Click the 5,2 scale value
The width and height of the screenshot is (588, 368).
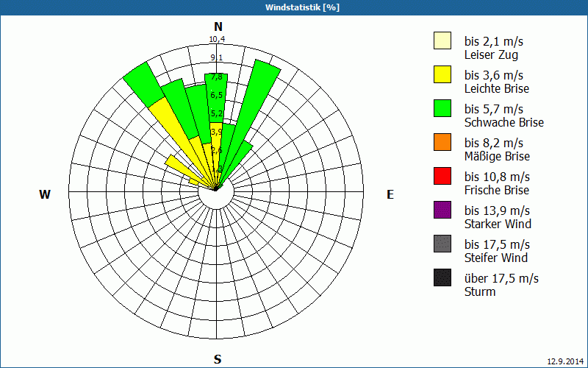216,113
